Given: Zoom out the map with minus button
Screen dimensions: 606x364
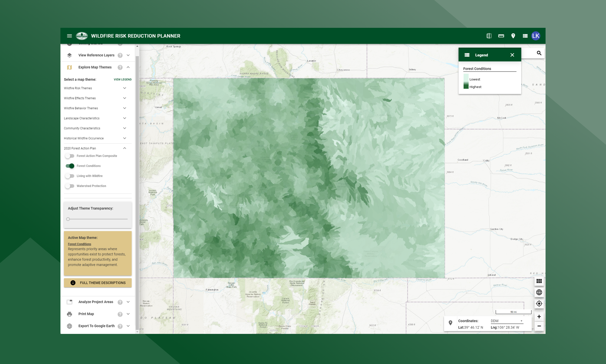Looking at the screenshot, I should [539, 326].
